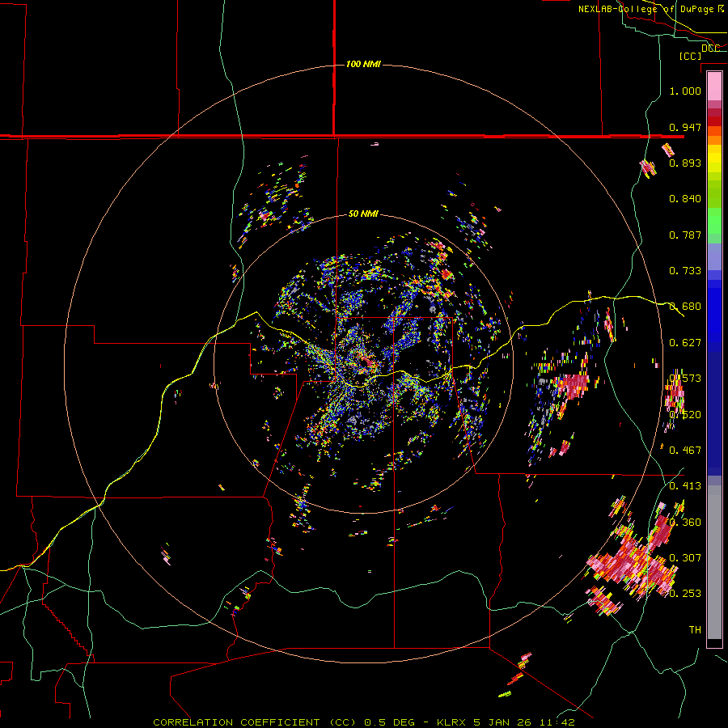Select the 0.413 legend value
728x728 pixels.
(685, 486)
